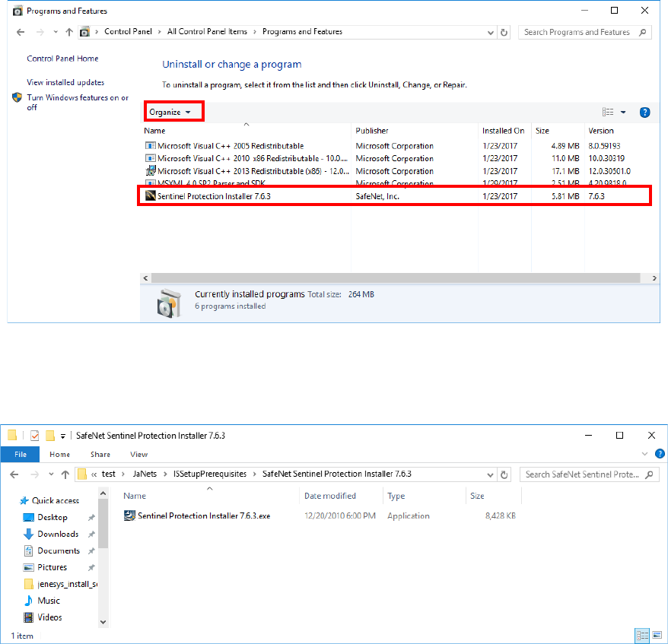The width and height of the screenshot is (668, 644).
Task: Expand Programs and Features address history dropdown
Action: point(491,33)
